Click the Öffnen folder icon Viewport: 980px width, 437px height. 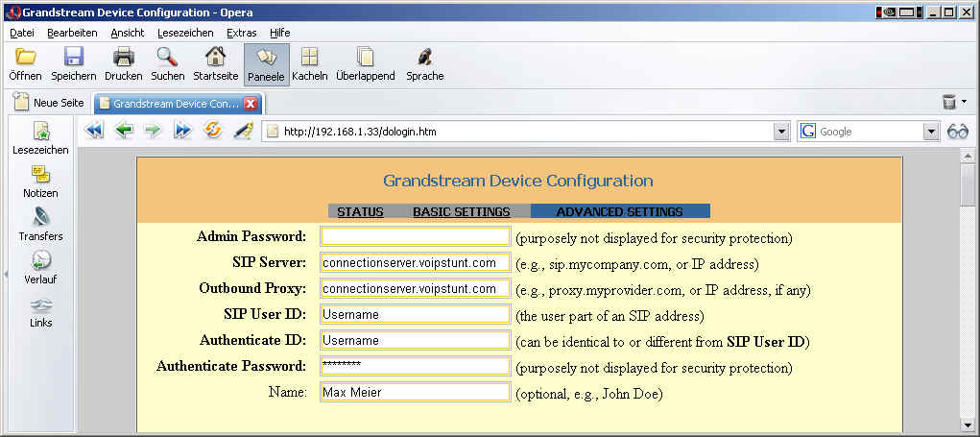(x=26, y=57)
